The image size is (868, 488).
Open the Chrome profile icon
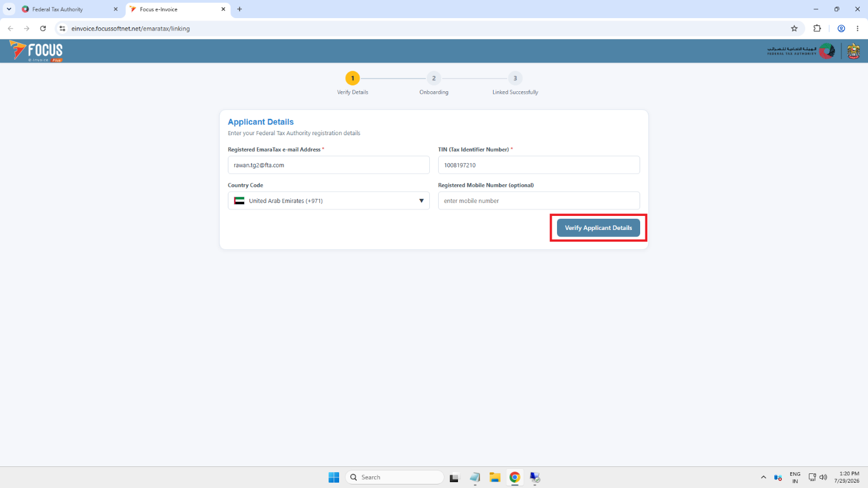click(x=841, y=28)
